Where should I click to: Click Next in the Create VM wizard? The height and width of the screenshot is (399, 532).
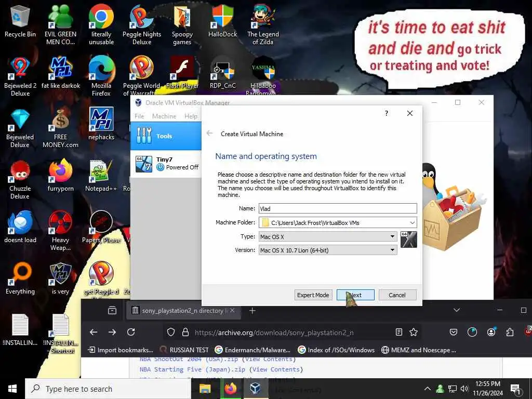355,295
